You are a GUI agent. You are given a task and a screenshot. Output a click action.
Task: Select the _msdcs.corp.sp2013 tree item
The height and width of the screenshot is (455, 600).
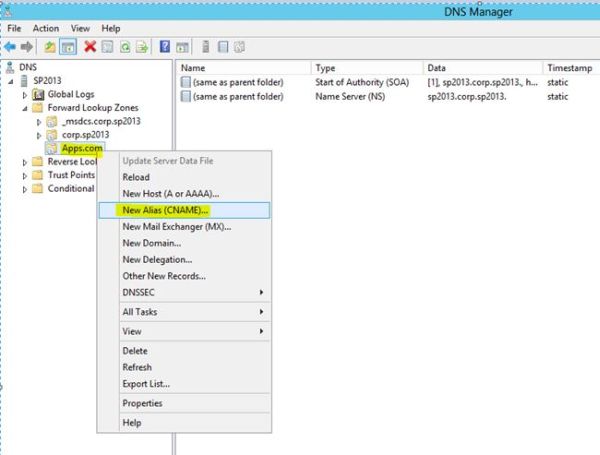click(x=101, y=121)
